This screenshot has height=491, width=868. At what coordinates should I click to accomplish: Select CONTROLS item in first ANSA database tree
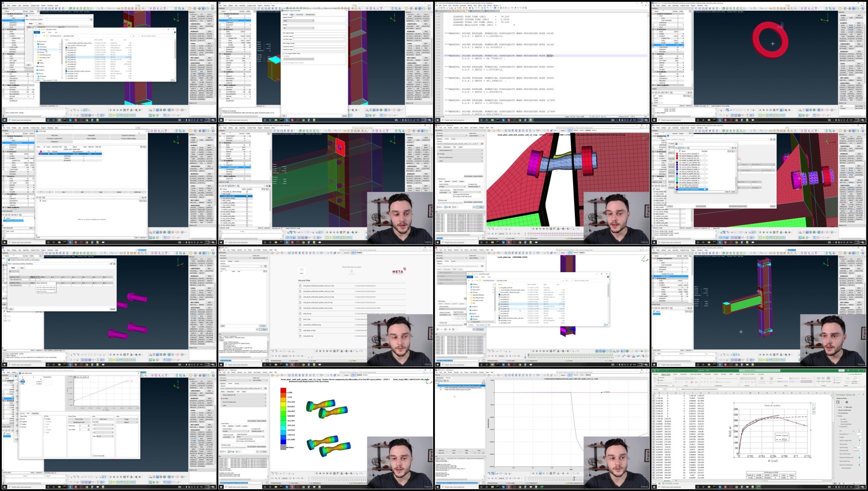tap(13, 23)
